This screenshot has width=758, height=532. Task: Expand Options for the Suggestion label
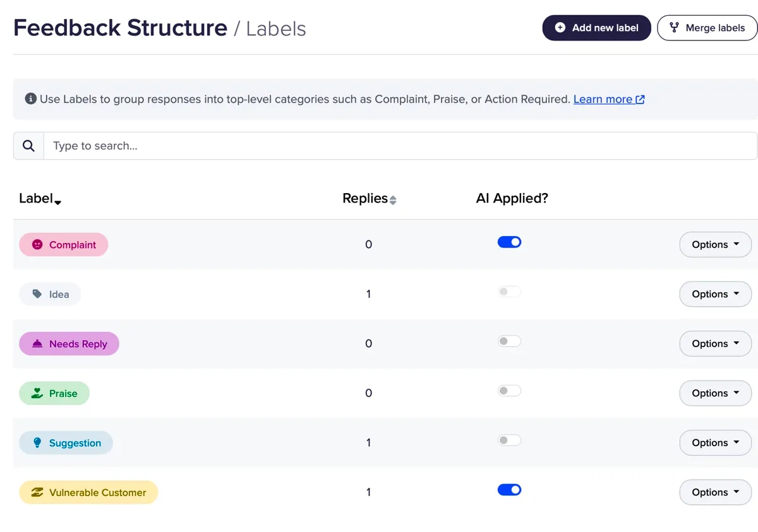pyautogui.click(x=715, y=442)
